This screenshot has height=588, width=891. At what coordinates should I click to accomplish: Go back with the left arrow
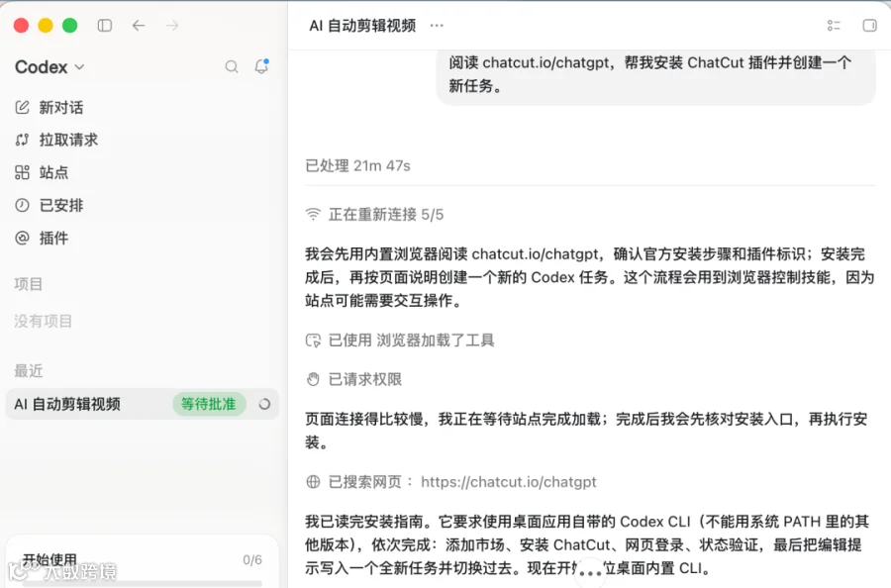pos(139,26)
